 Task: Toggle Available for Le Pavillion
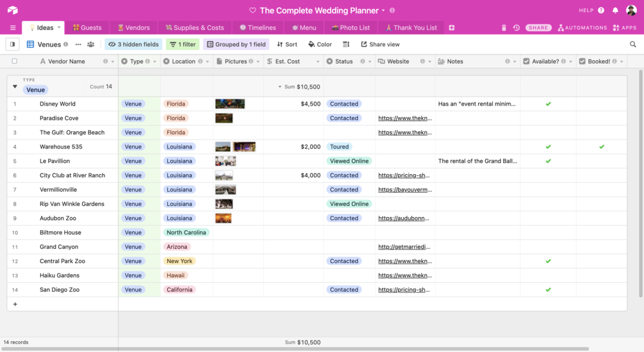548,161
